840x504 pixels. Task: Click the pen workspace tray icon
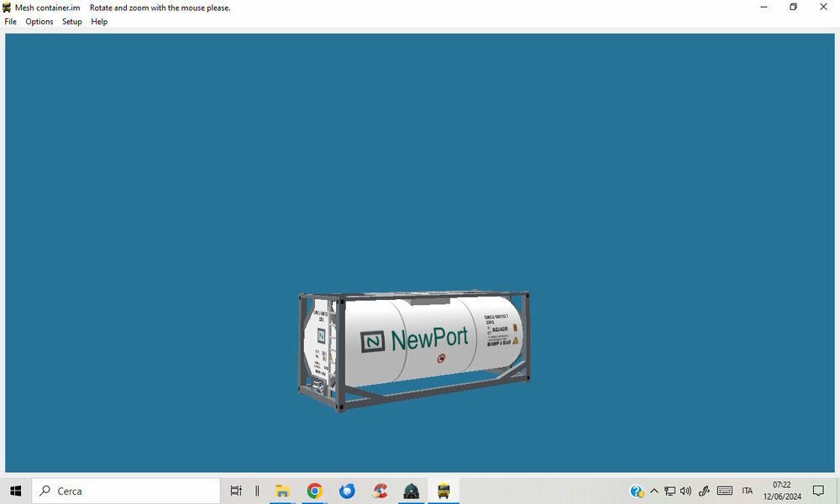[704, 491]
